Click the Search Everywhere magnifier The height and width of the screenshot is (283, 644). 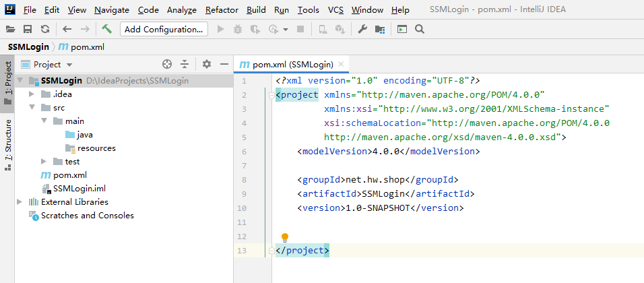[419, 29]
